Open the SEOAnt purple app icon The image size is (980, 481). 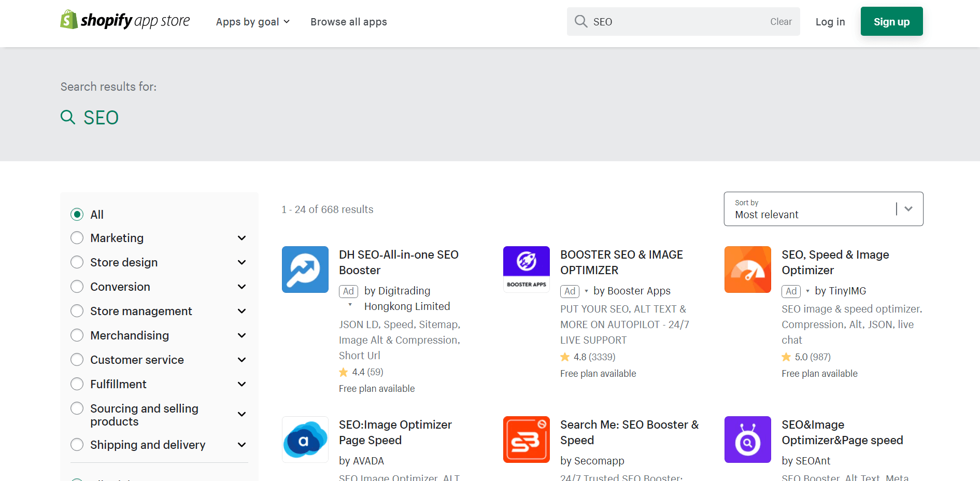tap(748, 440)
